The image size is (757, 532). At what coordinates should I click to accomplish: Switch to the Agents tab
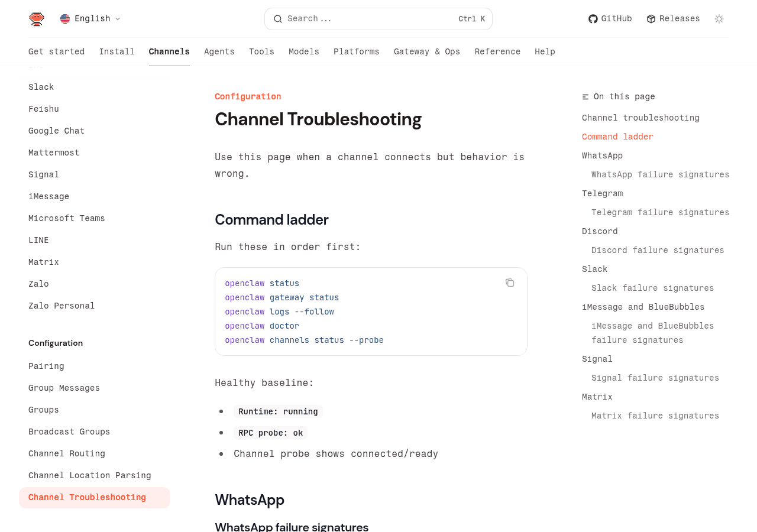tap(219, 51)
